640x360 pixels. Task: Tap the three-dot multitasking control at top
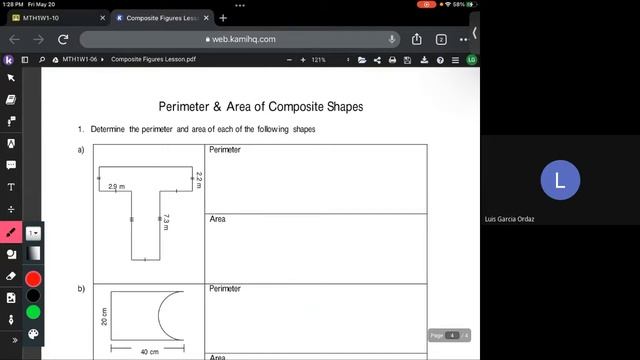240,5
